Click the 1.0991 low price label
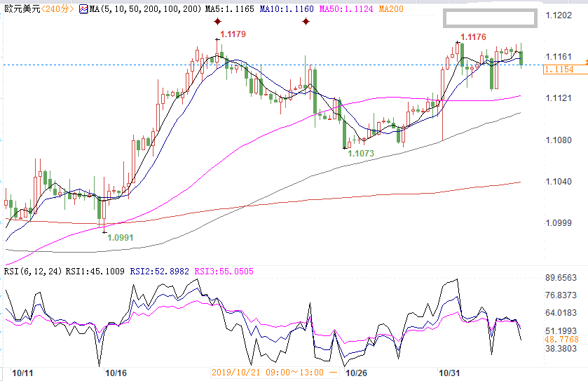 click(x=119, y=238)
